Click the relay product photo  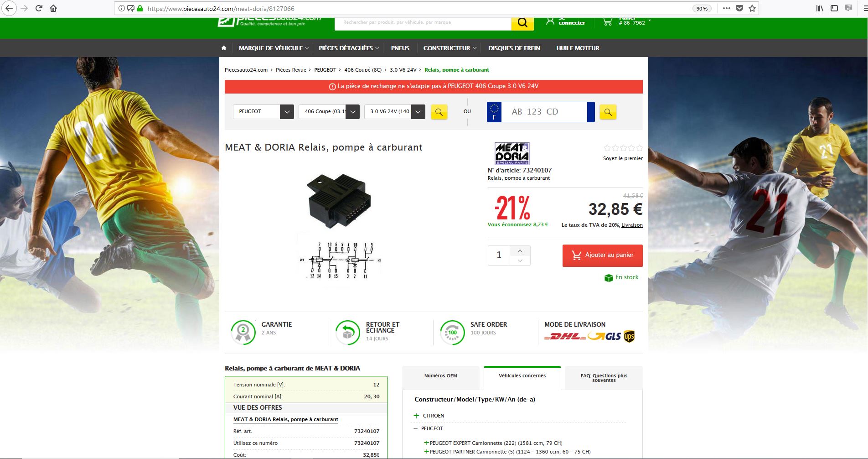point(339,201)
